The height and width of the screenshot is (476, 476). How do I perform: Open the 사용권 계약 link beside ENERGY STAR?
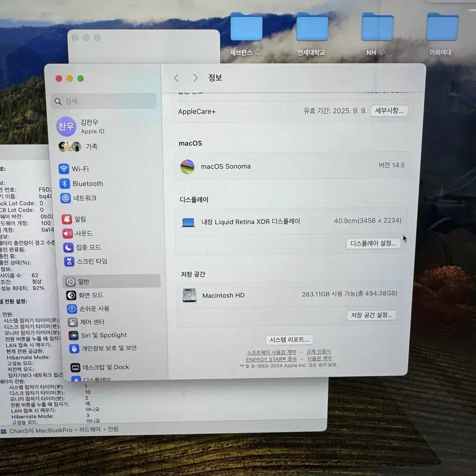319,359
